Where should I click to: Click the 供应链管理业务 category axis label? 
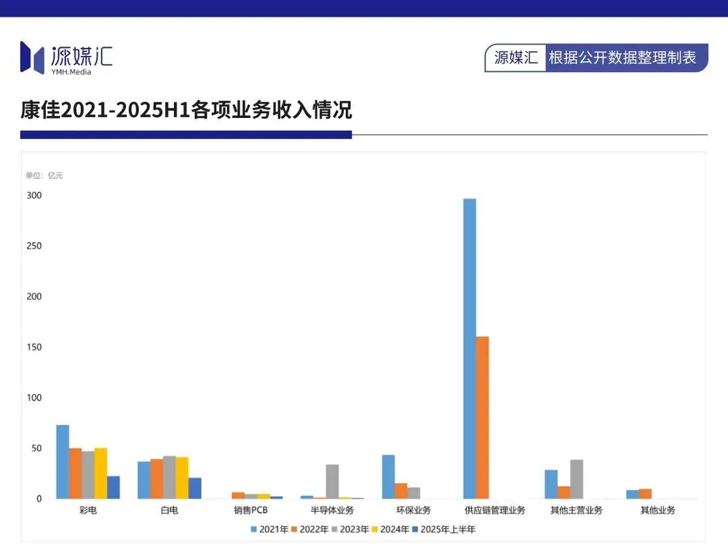pyautogui.click(x=495, y=510)
